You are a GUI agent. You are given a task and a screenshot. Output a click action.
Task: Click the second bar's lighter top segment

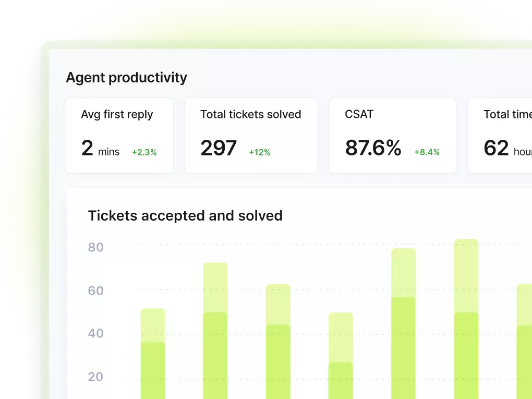[x=215, y=287]
